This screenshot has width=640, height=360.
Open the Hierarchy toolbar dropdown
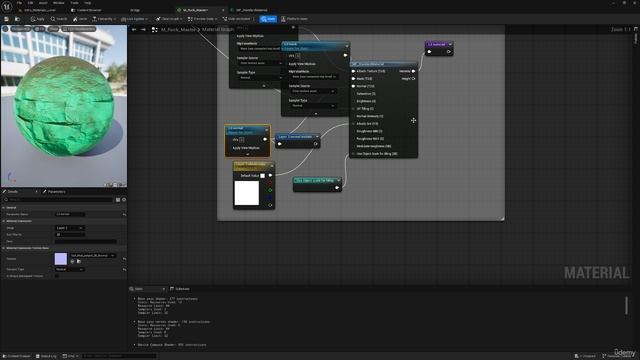pos(104,19)
